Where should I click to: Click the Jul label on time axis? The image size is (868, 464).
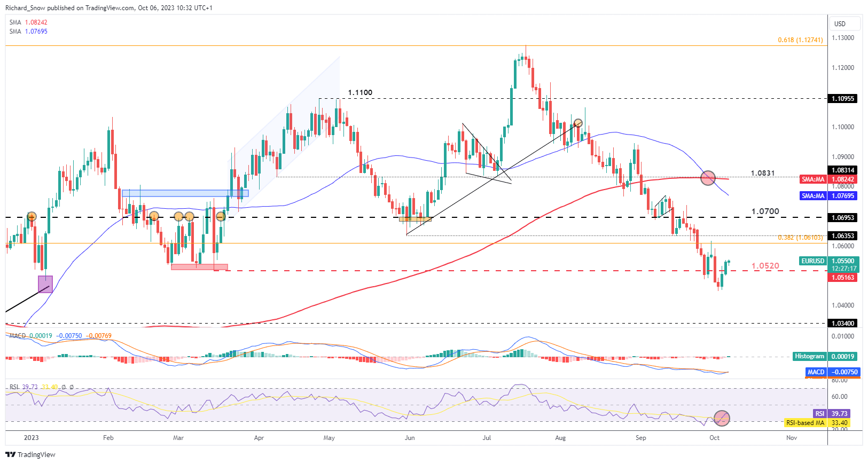click(x=487, y=438)
